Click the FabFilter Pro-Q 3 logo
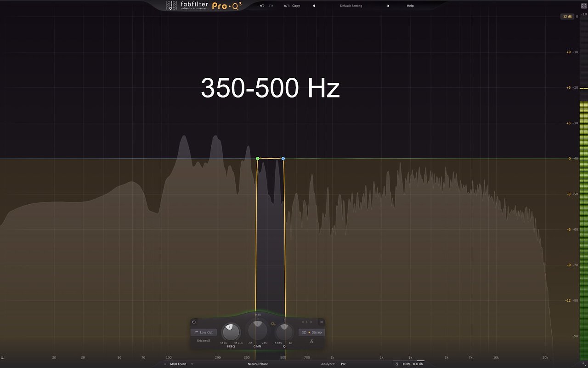 (204, 6)
